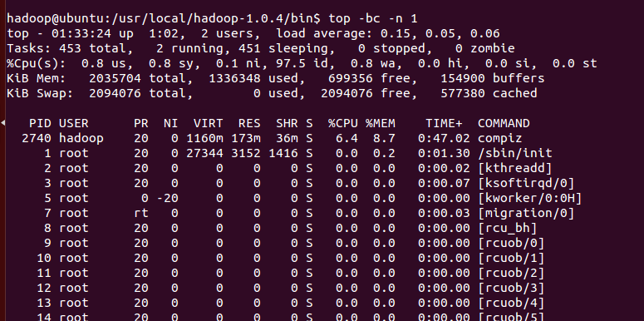Click the '0:47.02' time value
This screenshot has width=644, height=321.
click(444, 138)
